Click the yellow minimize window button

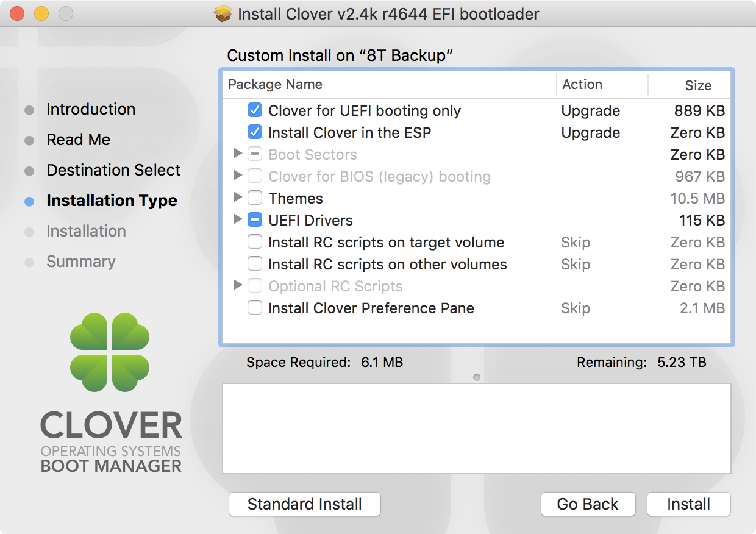pyautogui.click(x=41, y=13)
